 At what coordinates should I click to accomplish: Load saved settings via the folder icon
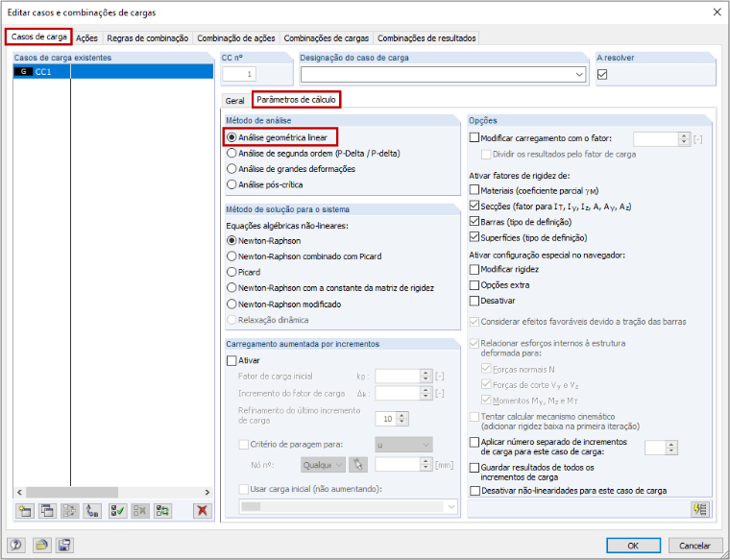coord(42,545)
